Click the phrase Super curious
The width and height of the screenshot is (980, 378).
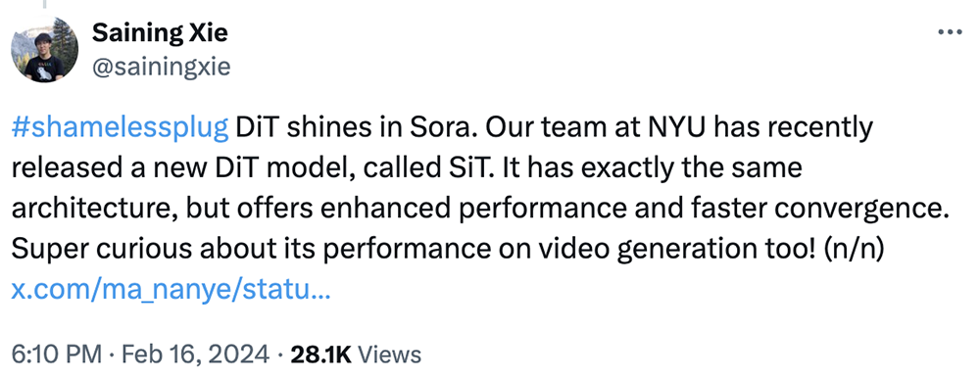click(101, 251)
